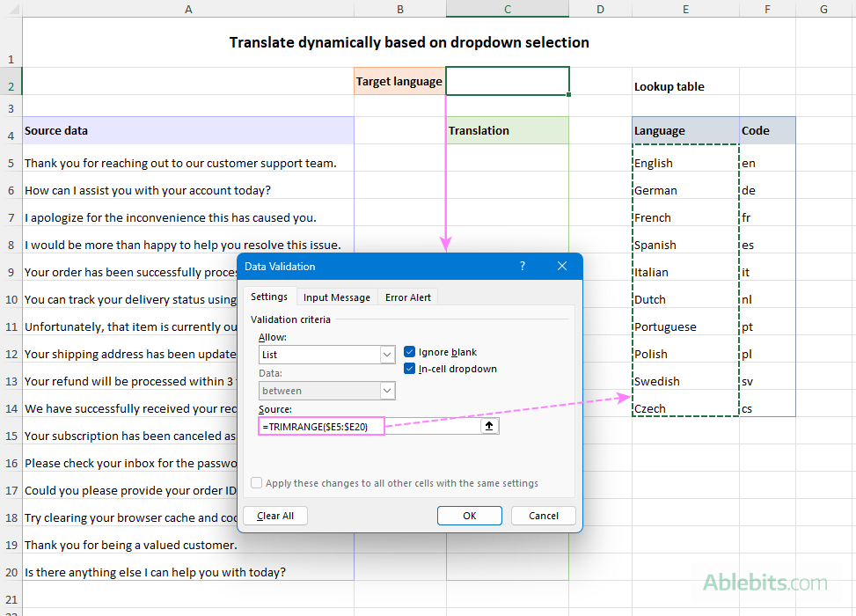Open the Data Validation help question mark
Image resolution: width=856 pixels, height=616 pixels.
tap(523, 266)
